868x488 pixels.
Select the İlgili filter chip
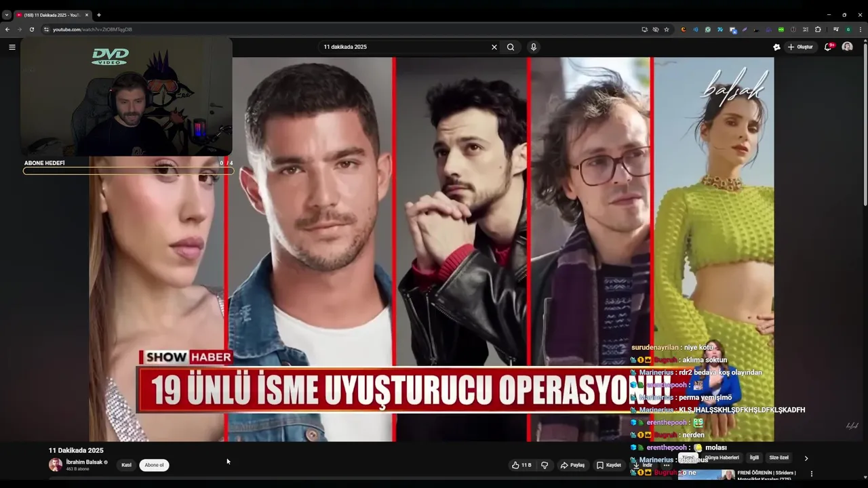(x=754, y=457)
